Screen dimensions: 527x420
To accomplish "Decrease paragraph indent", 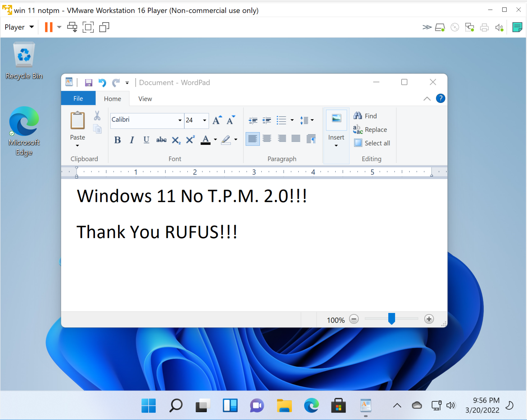I will [x=253, y=120].
